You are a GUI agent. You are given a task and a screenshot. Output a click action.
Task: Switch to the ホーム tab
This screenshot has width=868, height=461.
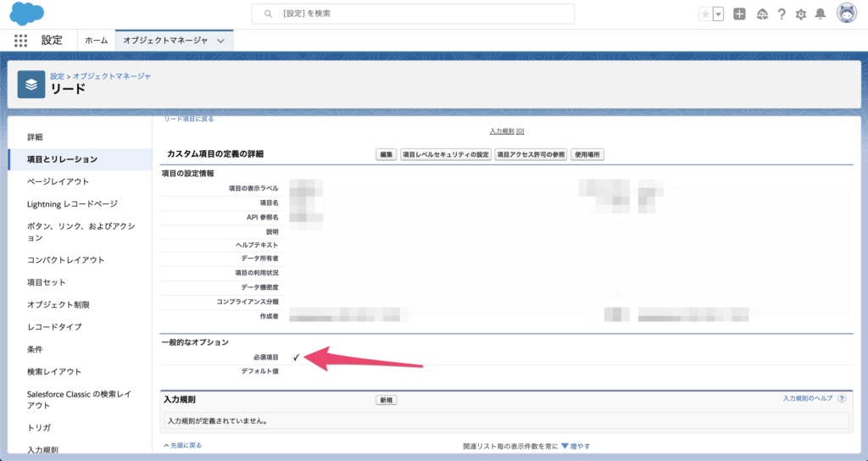(96, 40)
